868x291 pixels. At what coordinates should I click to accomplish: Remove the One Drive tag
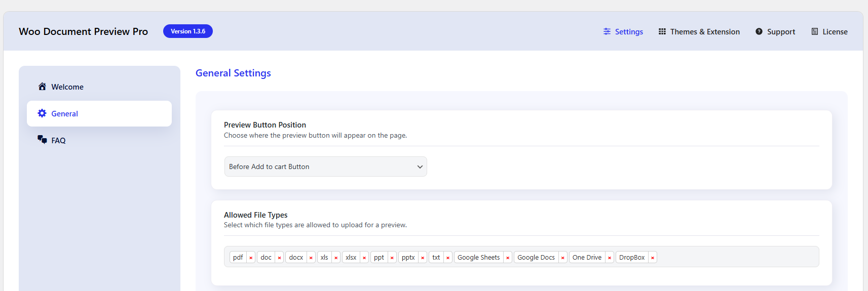point(609,258)
